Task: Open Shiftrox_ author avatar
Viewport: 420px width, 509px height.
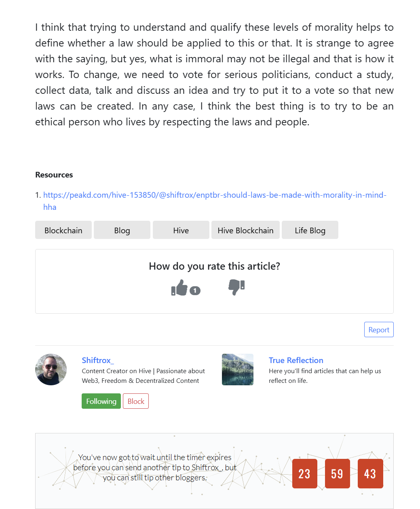Action: pos(51,370)
